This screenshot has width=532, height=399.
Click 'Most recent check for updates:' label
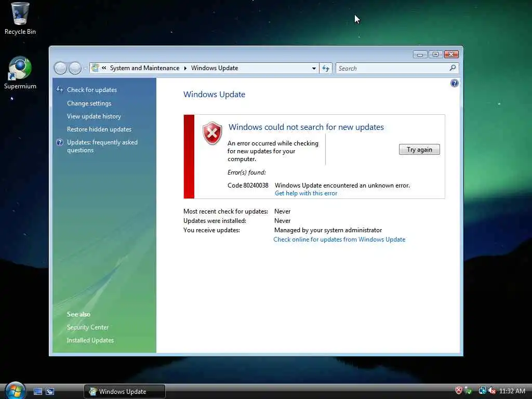(225, 211)
